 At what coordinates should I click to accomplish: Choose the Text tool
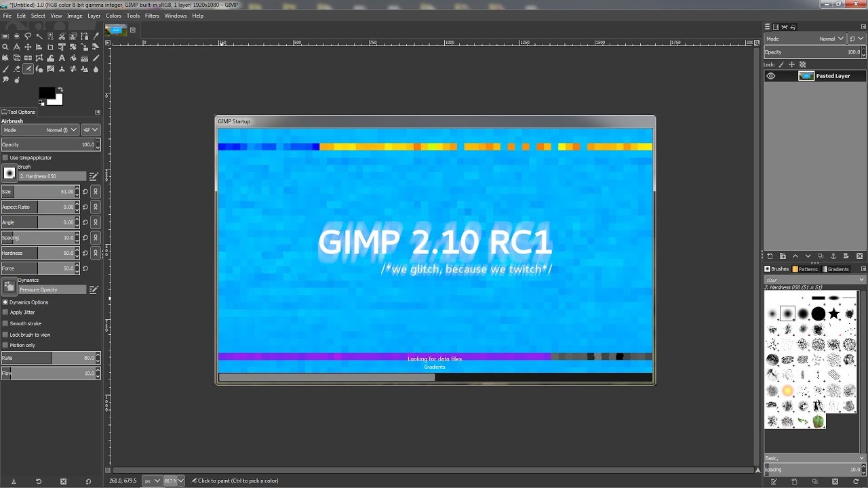pyautogui.click(x=62, y=58)
